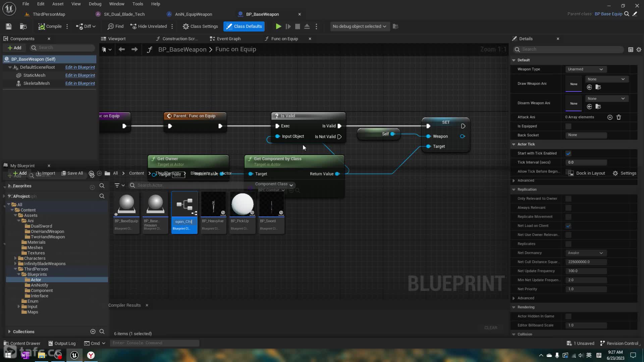Click StaticMesh Edit in Blueprint link
644x362 pixels.
pyautogui.click(x=80, y=75)
